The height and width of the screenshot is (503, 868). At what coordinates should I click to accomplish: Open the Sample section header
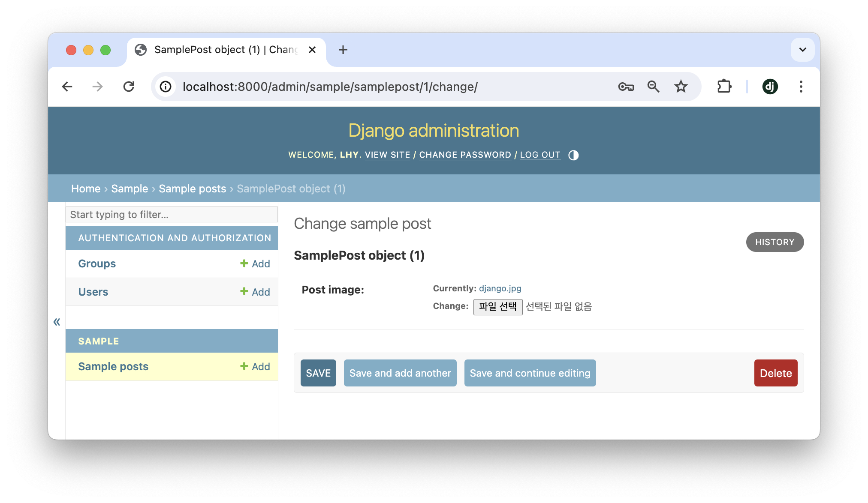[99, 341]
